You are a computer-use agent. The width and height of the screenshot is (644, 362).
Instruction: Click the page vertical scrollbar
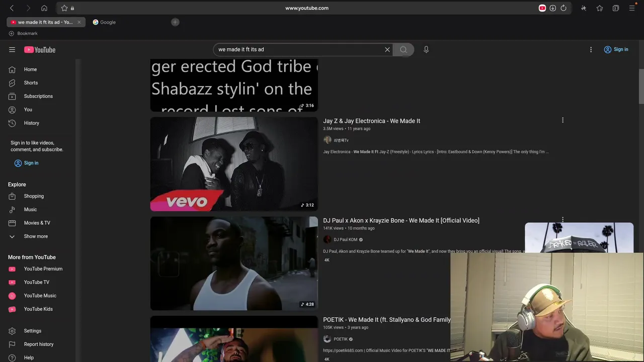tap(641, 86)
